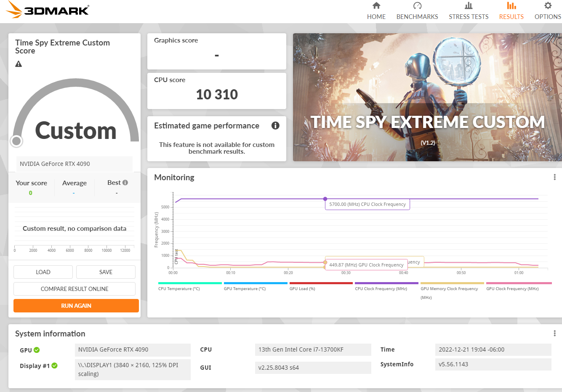Click the DISPLAY1 resolution field
The width and height of the screenshot is (562, 392).
(x=133, y=369)
